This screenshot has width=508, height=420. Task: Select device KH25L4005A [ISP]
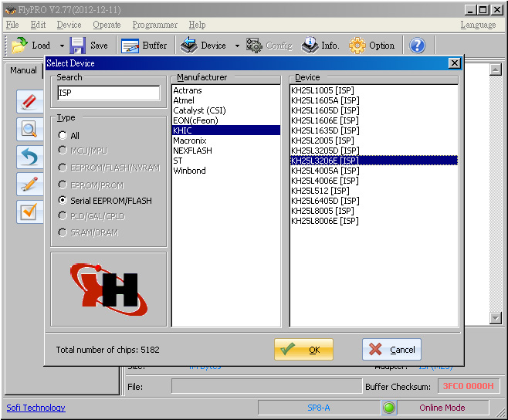point(374,171)
